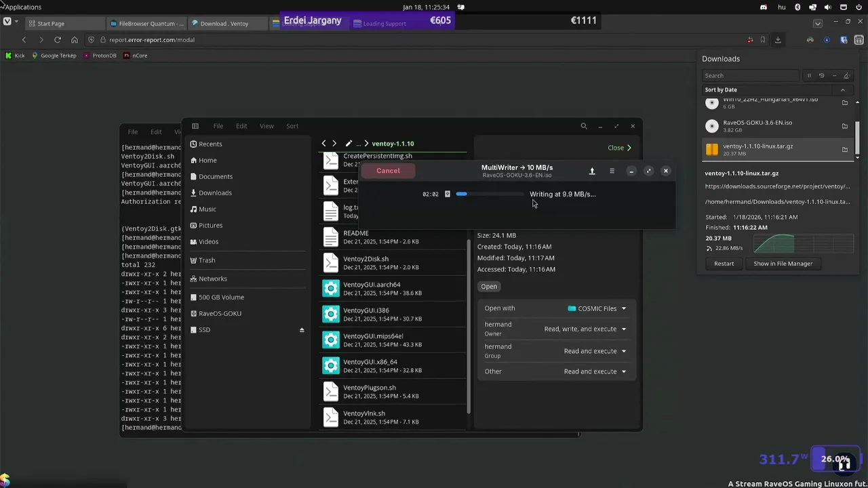Click Show in File Manager button
Image resolution: width=868 pixels, height=488 pixels.
click(x=783, y=264)
